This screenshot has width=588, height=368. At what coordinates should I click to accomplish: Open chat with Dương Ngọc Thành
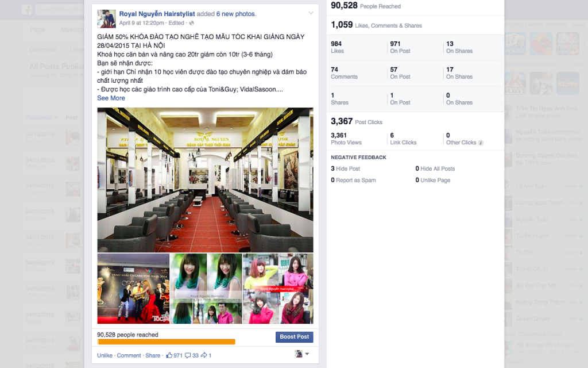tap(544, 203)
